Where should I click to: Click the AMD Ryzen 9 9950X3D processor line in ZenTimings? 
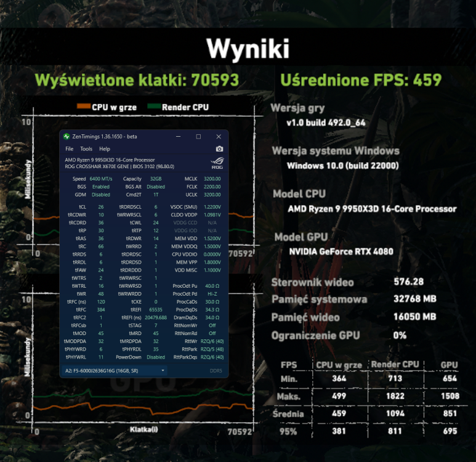(110, 160)
